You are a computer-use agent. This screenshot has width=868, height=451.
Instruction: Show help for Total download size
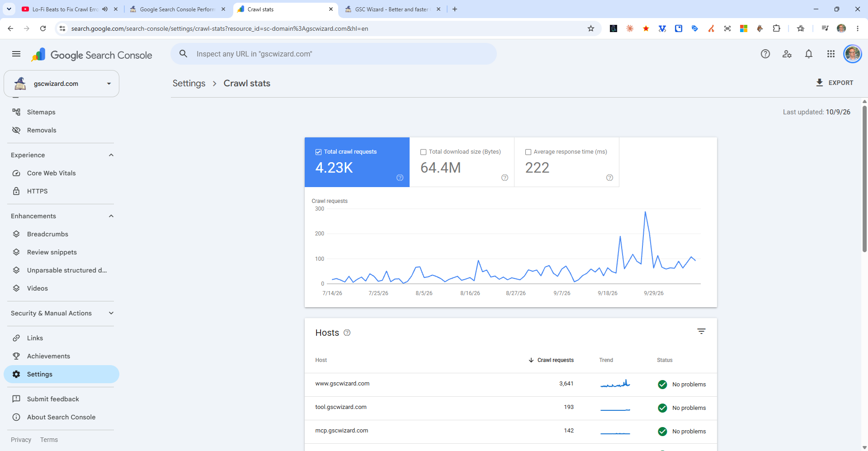click(505, 178)
